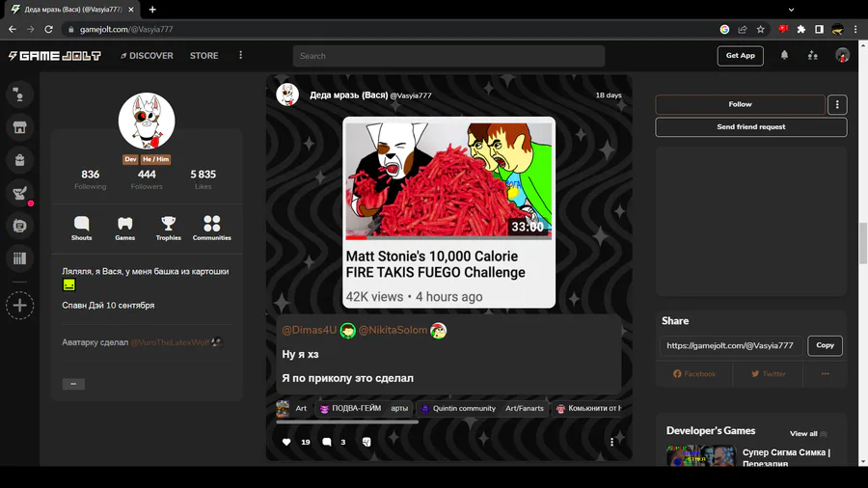Screen dimensions: 868x488
Task: Open the Takis challenge post image
Action: click(448, 212)
